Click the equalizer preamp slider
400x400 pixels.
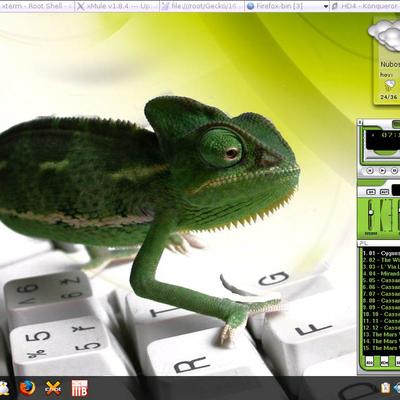tap(370, 216)
